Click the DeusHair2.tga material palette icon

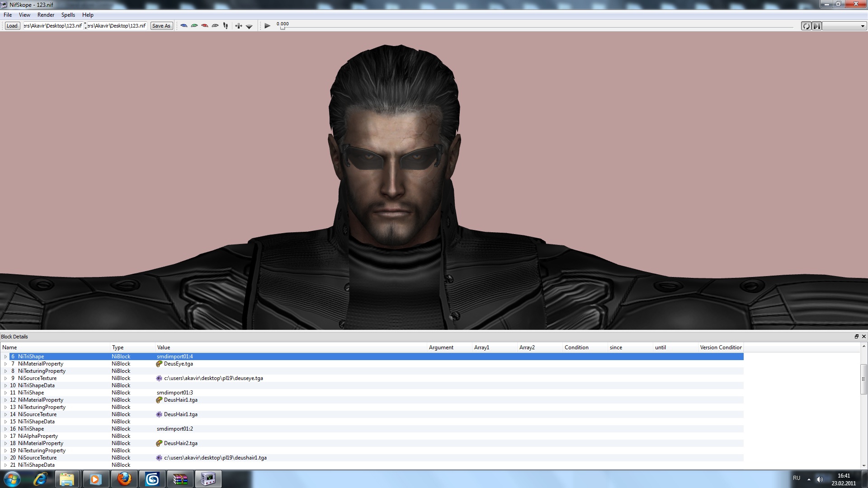click(159, 443)
